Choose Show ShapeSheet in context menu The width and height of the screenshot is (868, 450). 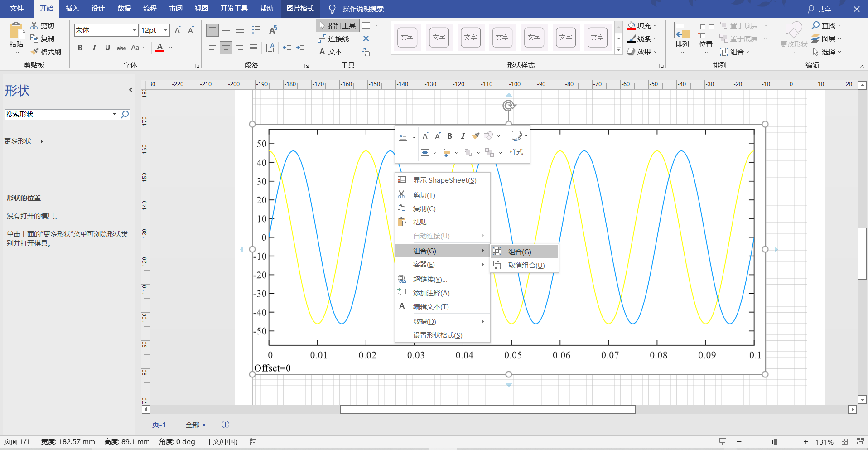[443, 180]
